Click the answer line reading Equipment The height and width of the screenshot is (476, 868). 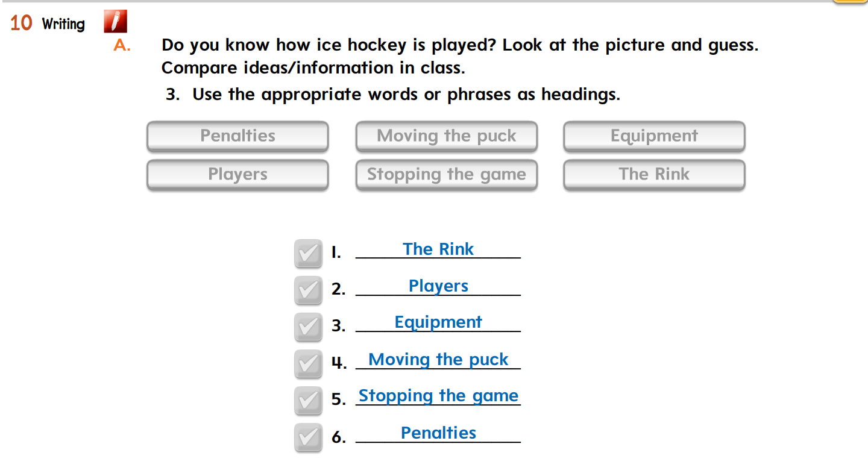[x=438, y=322]
